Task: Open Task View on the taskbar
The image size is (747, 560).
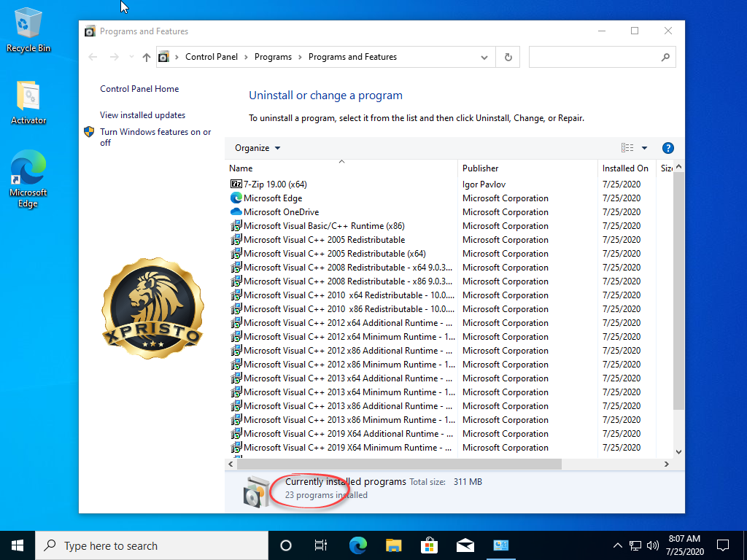Action: 321,545
